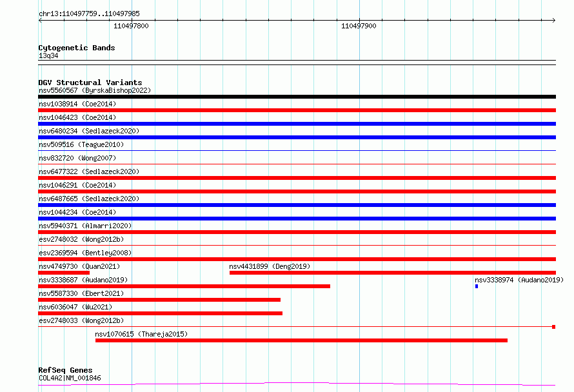Click the blue nsv1044234 variant bar

(297, 219)
